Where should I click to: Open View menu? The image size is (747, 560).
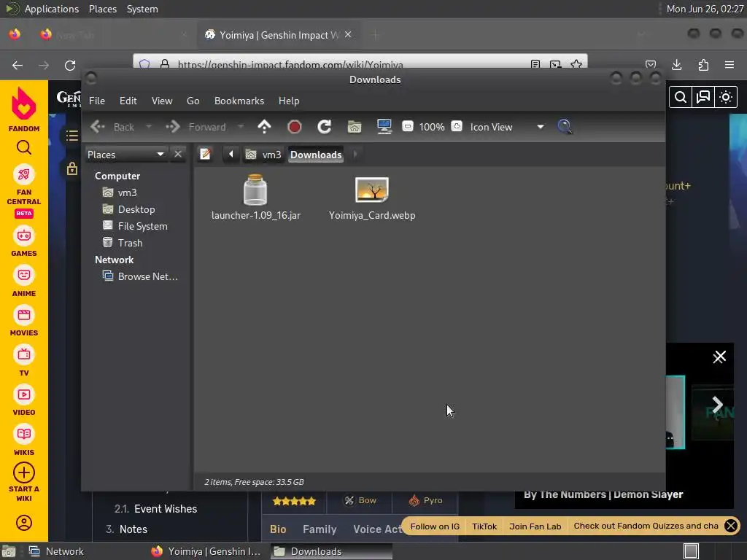pyautogui.click(x=162, y=101)
